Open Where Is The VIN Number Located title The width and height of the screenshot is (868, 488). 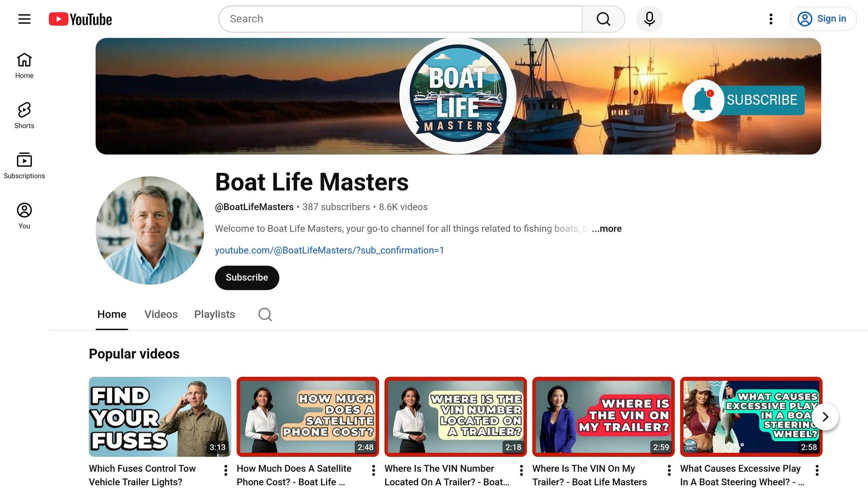(x=447, y=475)
